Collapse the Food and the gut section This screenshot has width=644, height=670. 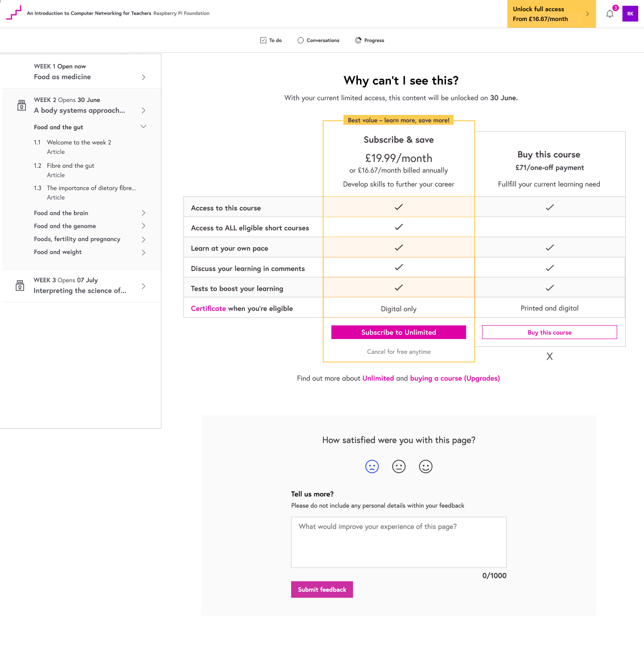(144, 127)
